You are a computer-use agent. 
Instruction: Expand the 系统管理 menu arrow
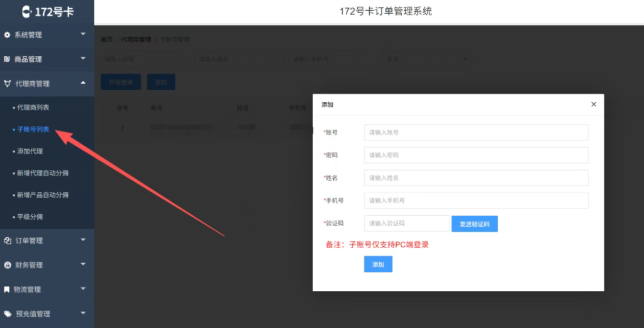83,34
